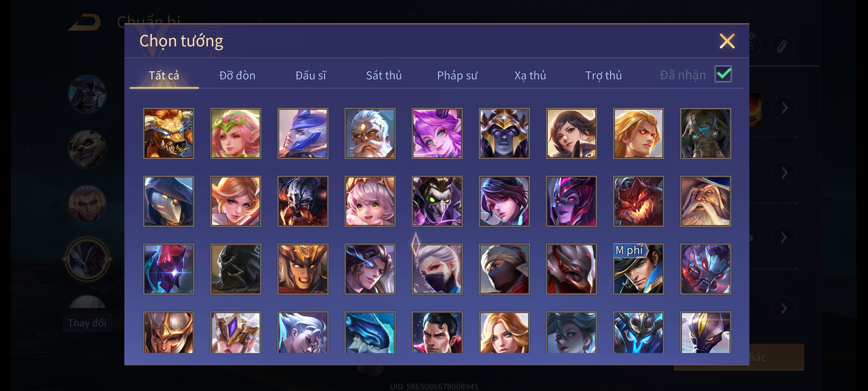The width and height of the screenshot is (868, 391).
Task: Choose the red lava demon hero portrait
Action: tap(638, 201)
